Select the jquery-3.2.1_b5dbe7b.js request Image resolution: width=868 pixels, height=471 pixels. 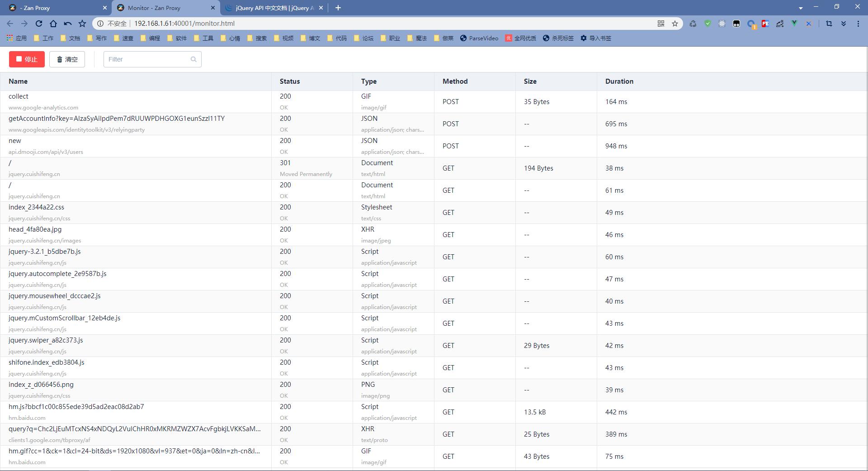(x=434, y=257)
